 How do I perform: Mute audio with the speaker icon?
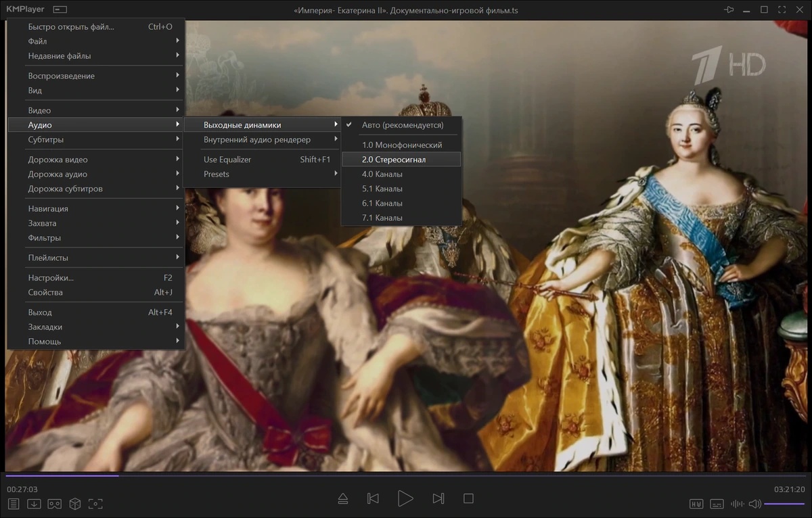point(755,504)
